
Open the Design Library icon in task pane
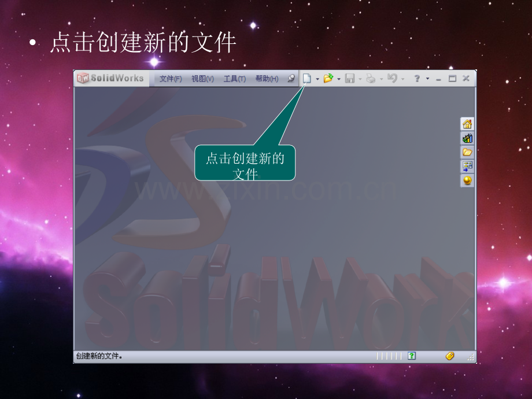467,138
